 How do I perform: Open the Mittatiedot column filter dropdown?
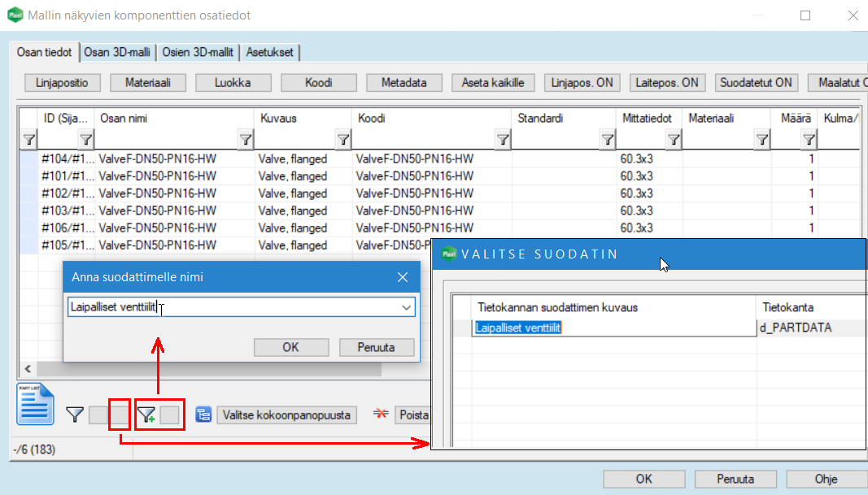674,140
